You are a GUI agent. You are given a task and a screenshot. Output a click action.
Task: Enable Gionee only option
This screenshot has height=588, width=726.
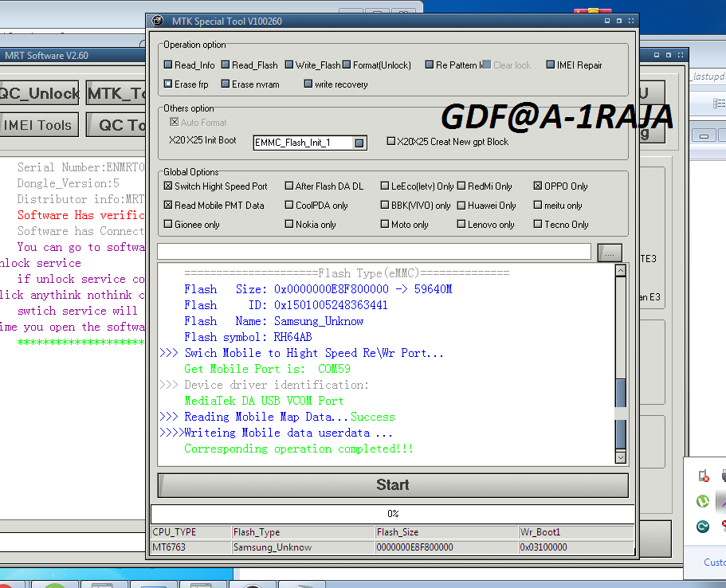click(168, 224)
